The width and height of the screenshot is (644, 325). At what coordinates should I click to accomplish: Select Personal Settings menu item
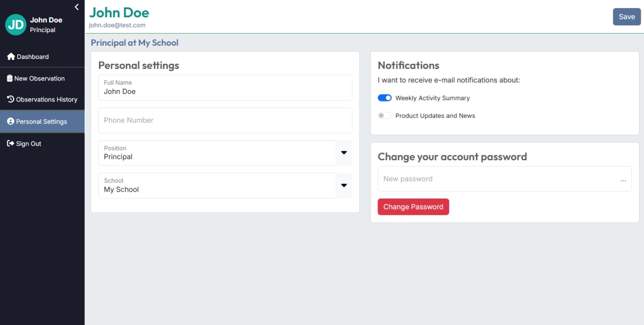pyautogui.click(x=42, y=121)
